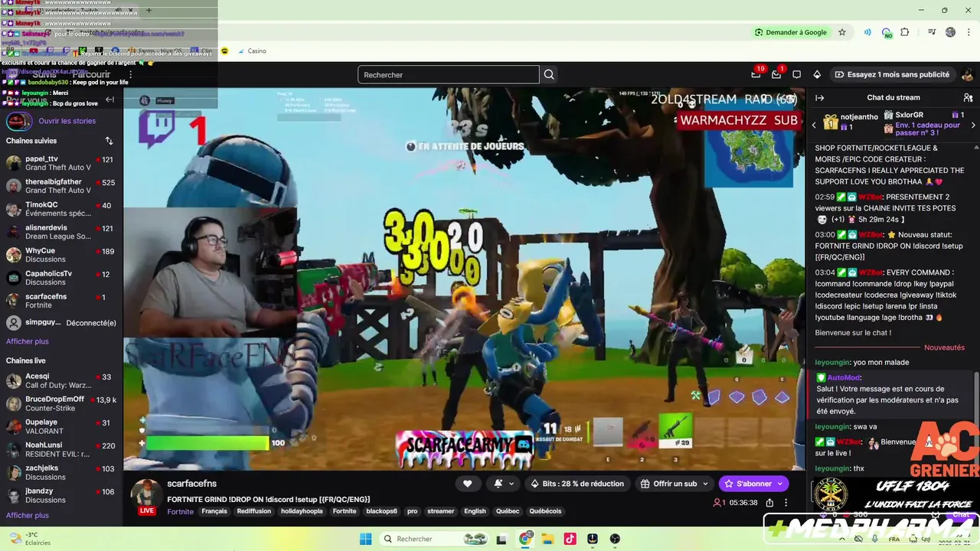Viewport: 980px width, 551px height.
Task: Open WhyCue channel in sidebar
Action: pos(61,255)
